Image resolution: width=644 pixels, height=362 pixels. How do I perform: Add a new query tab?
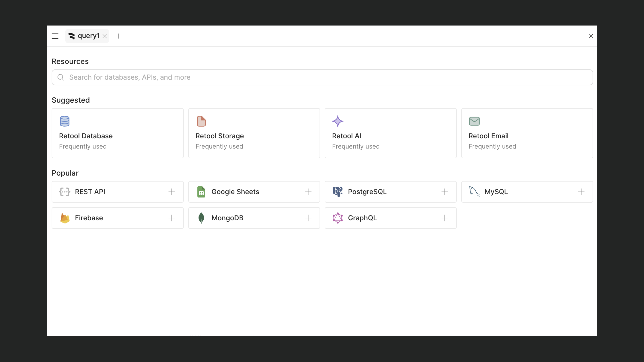pos(118,36)
